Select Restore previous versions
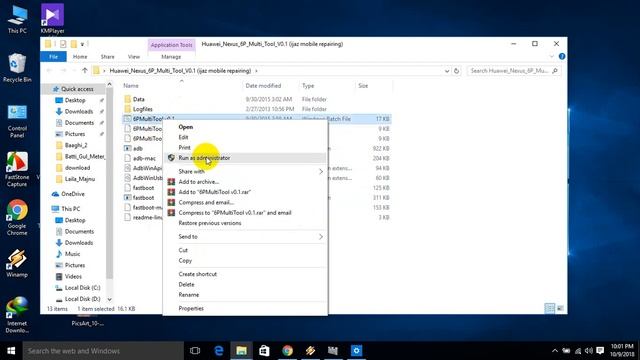 246,223
